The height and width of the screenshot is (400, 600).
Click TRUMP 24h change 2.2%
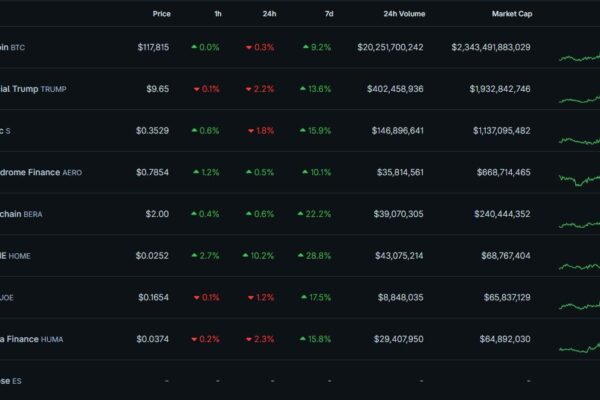click(x=260, y=89)
